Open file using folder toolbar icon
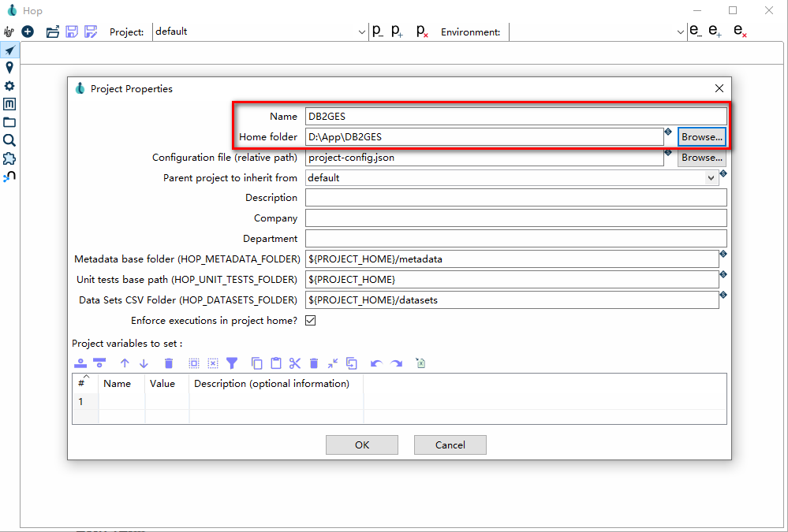This screenshot has height=532, width=788. 53,32
